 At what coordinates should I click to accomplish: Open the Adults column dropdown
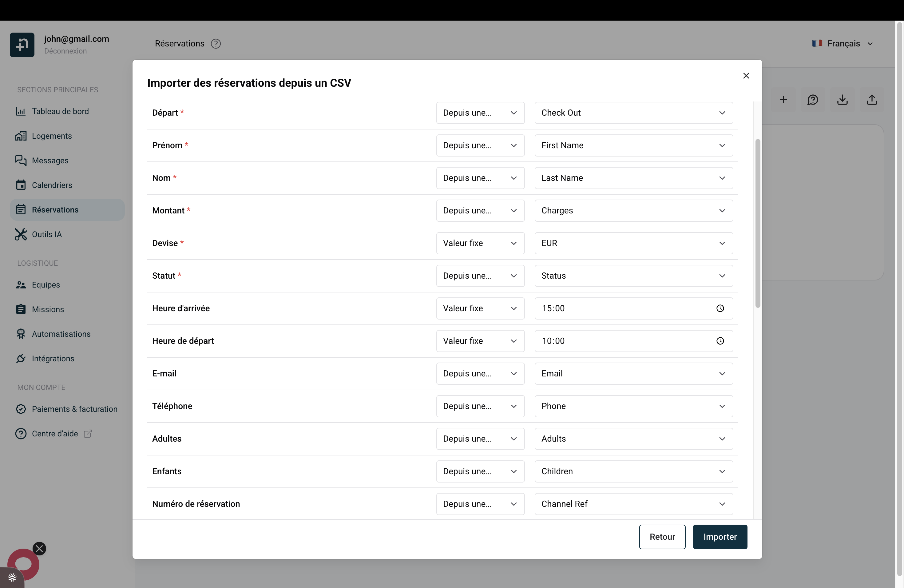coord(633,439)
